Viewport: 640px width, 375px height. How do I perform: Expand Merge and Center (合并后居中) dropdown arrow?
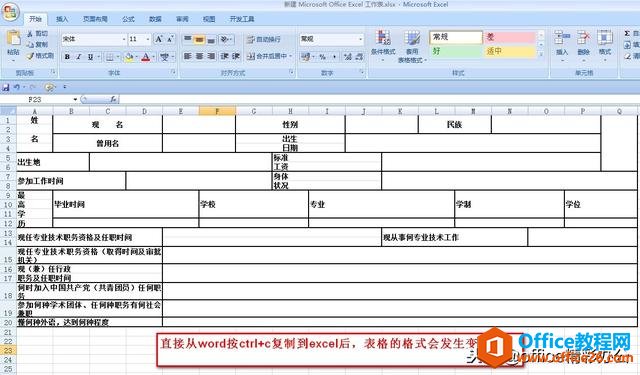point(290,56)
